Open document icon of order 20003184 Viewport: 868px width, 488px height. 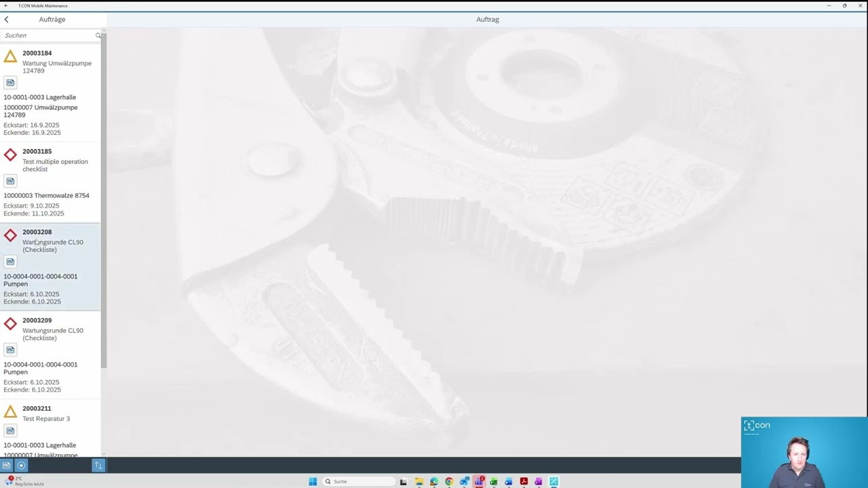point(10,83)
